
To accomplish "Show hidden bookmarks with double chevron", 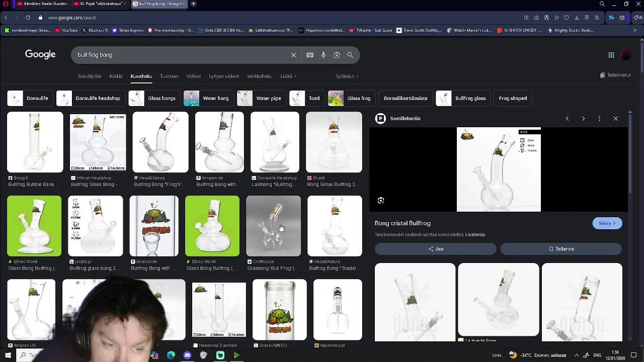I will coord(635,30).
